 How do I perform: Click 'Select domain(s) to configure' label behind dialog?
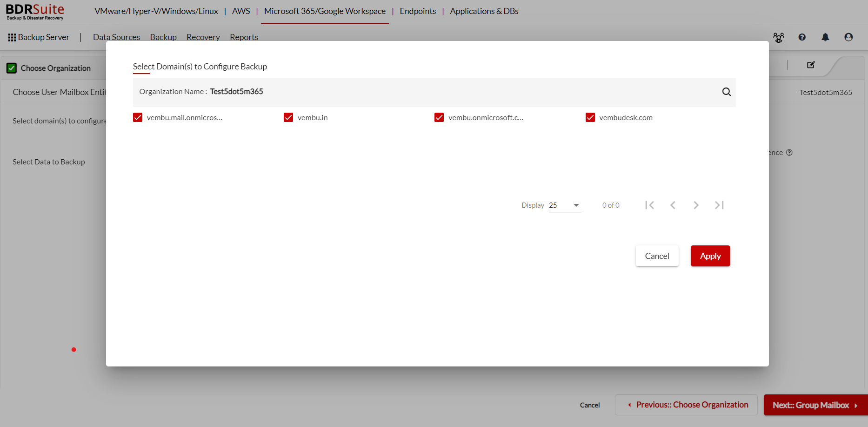pyautogui.click(x=60, y=121)
